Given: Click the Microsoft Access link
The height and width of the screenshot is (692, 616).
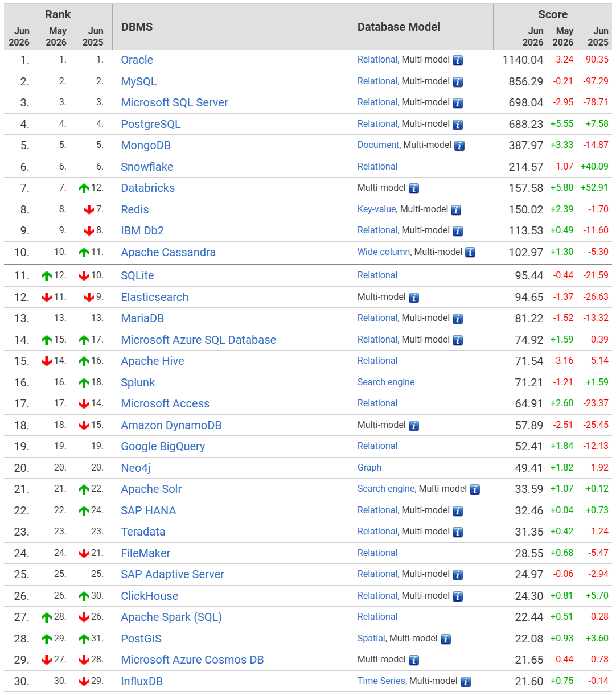Looking at the screenshot, I should click(165, 403).
